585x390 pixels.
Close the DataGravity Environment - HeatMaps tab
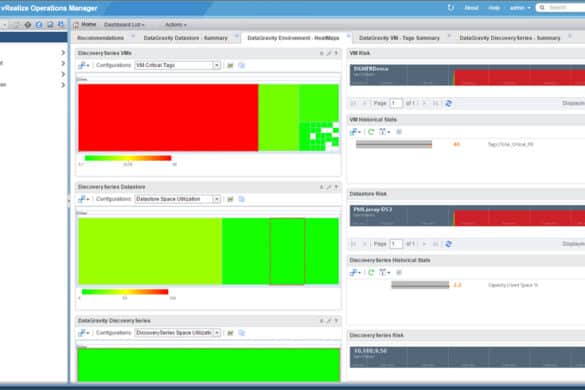point(349,36)
